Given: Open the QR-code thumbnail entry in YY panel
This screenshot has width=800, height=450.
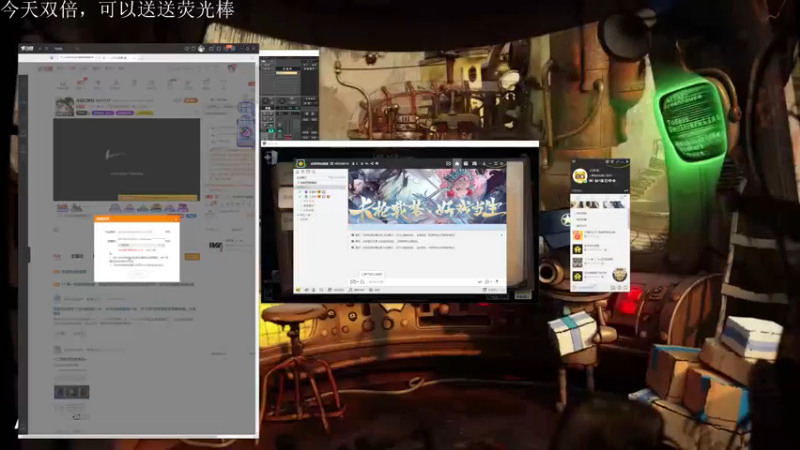Looking at the screenshot, I should click(577, 262).
